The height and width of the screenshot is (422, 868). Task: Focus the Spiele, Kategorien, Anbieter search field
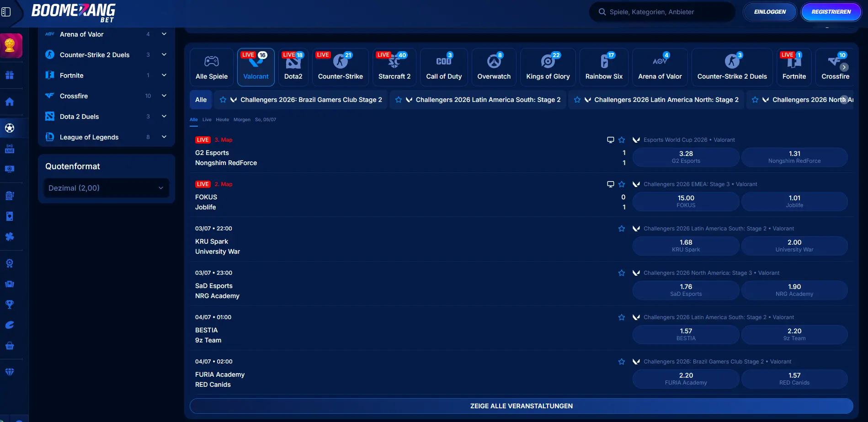coord(662,12)
